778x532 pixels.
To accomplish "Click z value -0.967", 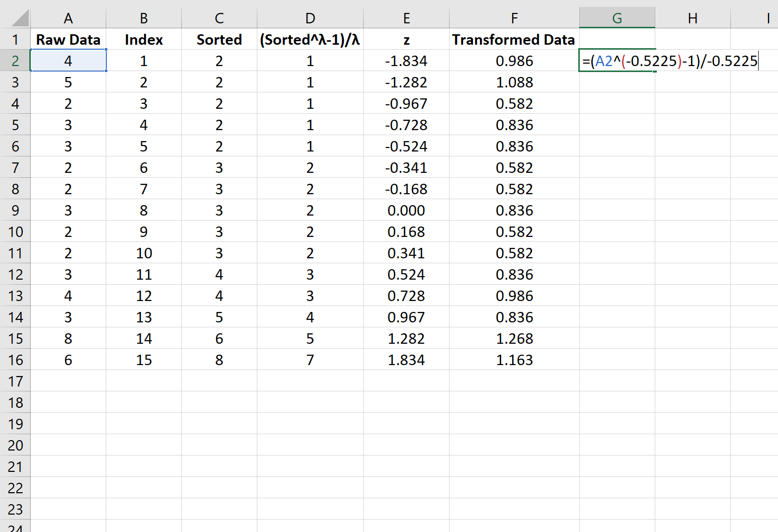I will (x=406, y=103).
